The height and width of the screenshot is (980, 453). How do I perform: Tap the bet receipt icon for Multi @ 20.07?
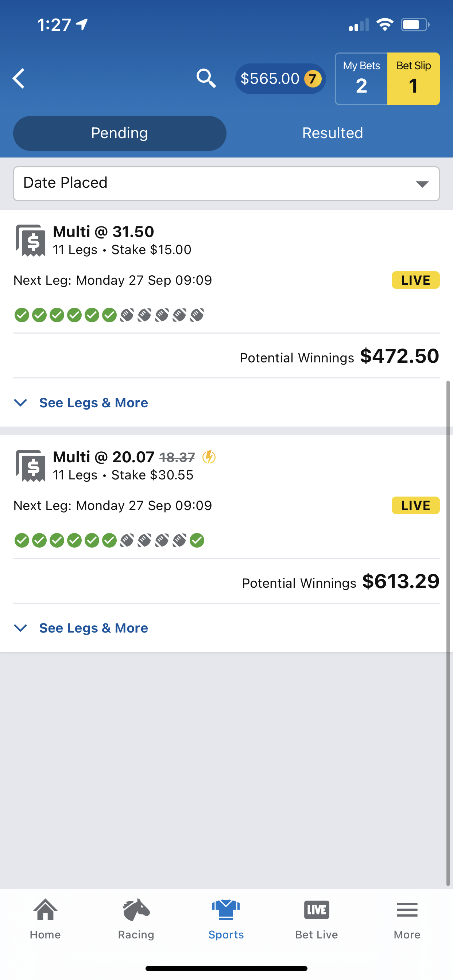pos(30,466)
